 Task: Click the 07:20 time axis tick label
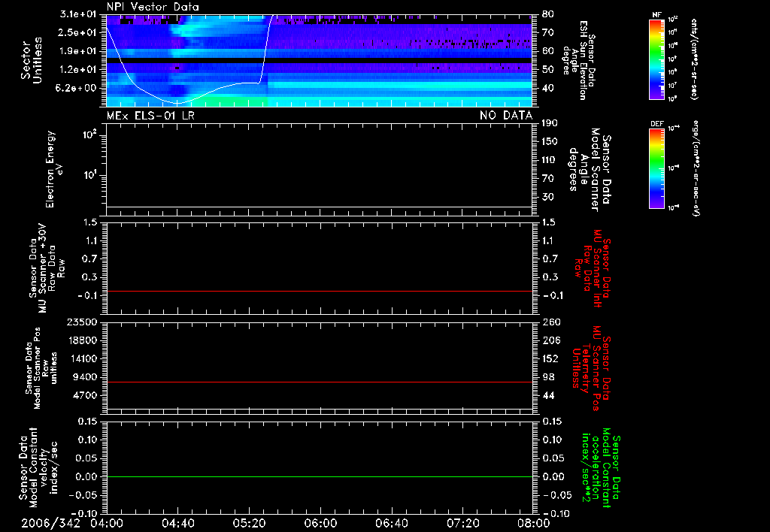coord(462,522)
